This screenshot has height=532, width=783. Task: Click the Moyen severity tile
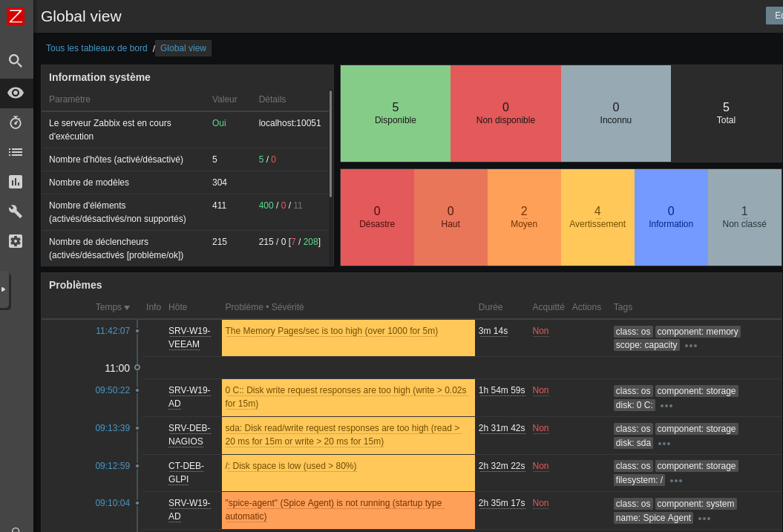click(524, 217)
